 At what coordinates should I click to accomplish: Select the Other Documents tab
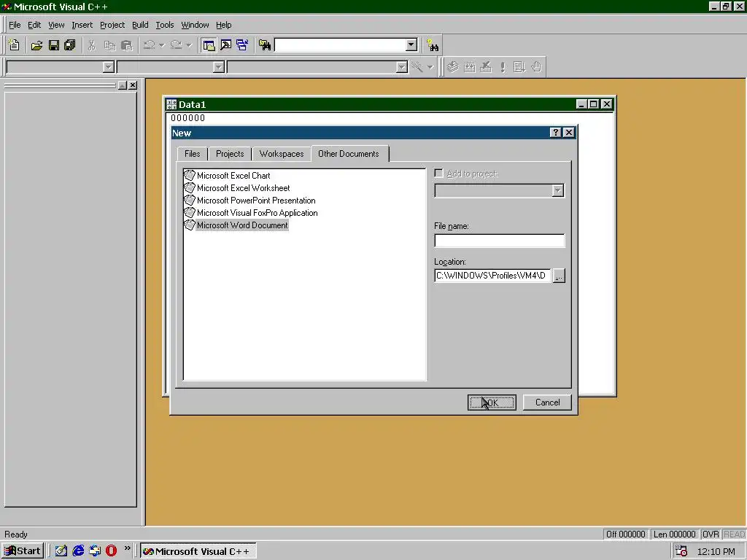pos(349,153)
